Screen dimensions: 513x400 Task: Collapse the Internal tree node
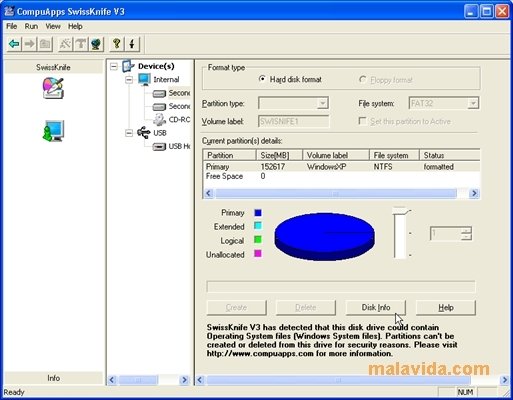(129, 80)
